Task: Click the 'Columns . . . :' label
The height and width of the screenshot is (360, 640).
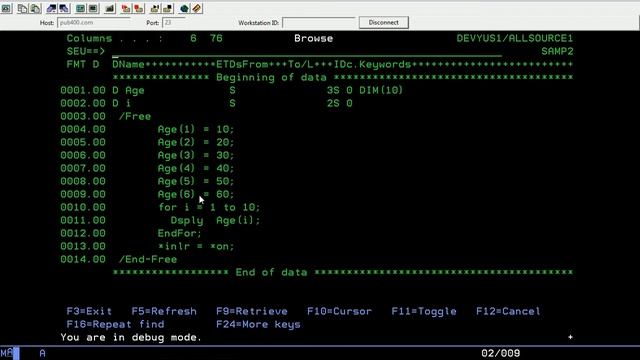Action: tap(115, 39)
